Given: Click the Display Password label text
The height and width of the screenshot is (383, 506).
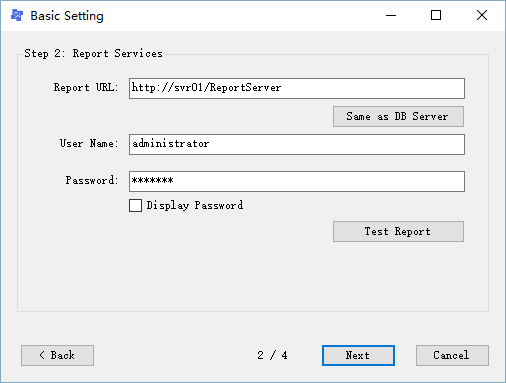Looking at the screenshot, I should pos(195,205).
